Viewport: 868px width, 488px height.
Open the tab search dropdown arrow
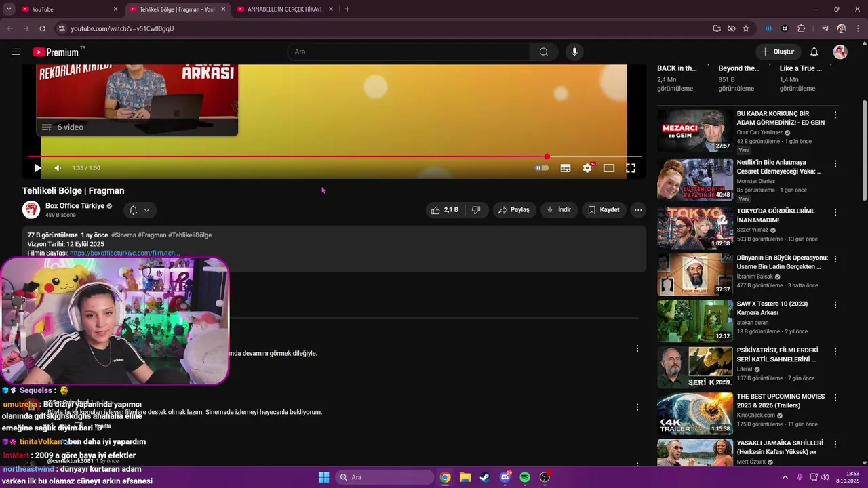click(x=9, y=9)
